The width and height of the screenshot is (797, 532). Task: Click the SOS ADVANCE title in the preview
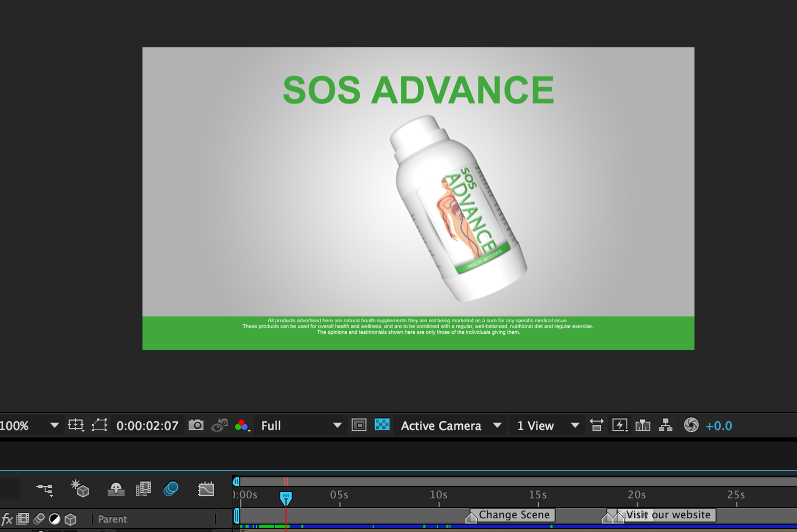coord(418,90)
